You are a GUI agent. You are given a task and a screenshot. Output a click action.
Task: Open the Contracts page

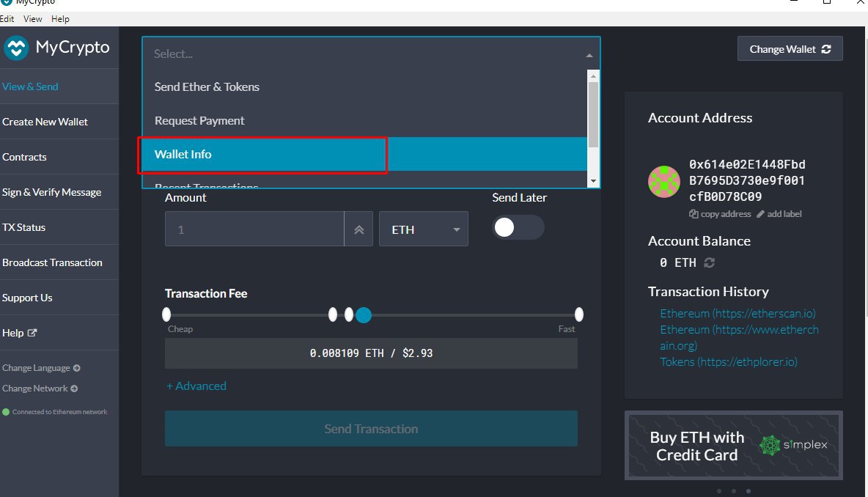[59, 157]
